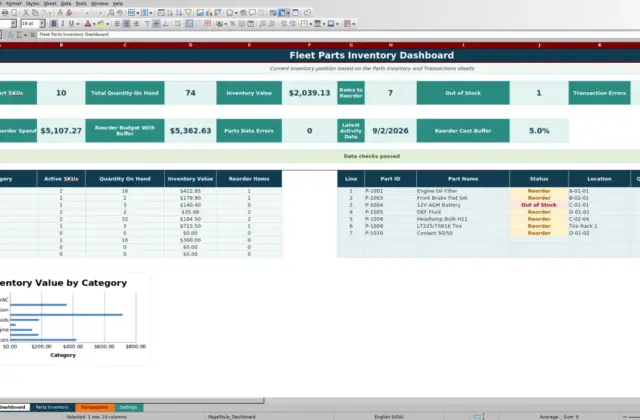Open the background color dropdown arrow
This screenshot has height=420, width=640.
[107, 24]
